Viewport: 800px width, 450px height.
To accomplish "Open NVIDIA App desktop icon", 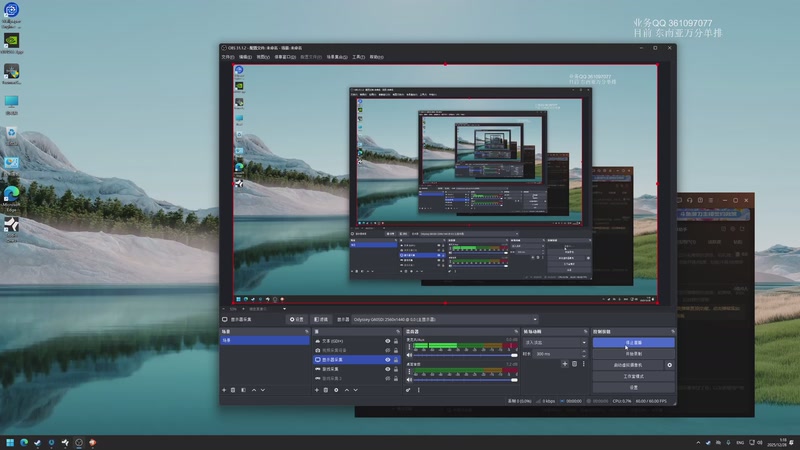I will point(11,43).
